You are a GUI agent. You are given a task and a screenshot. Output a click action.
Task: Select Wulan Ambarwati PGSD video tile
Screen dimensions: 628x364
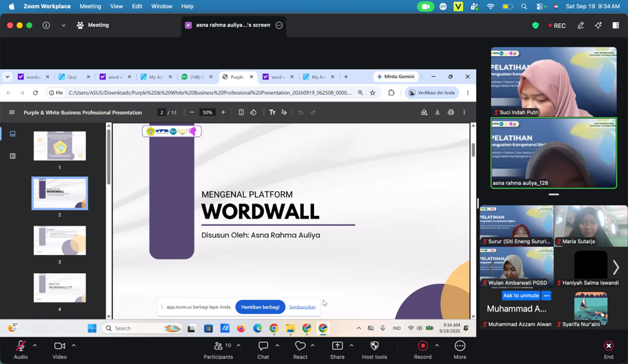tap(516, 268)
